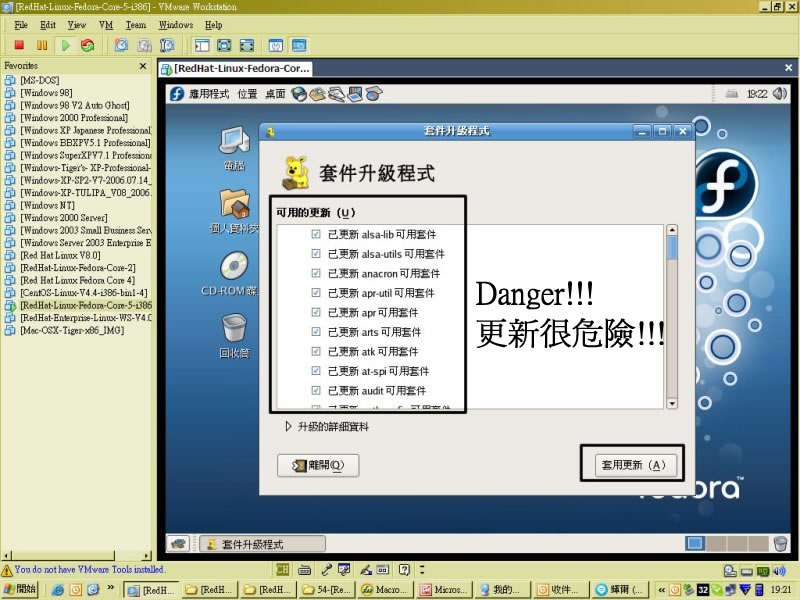Open the 電腦 computer desktop icon

point(234,148)
